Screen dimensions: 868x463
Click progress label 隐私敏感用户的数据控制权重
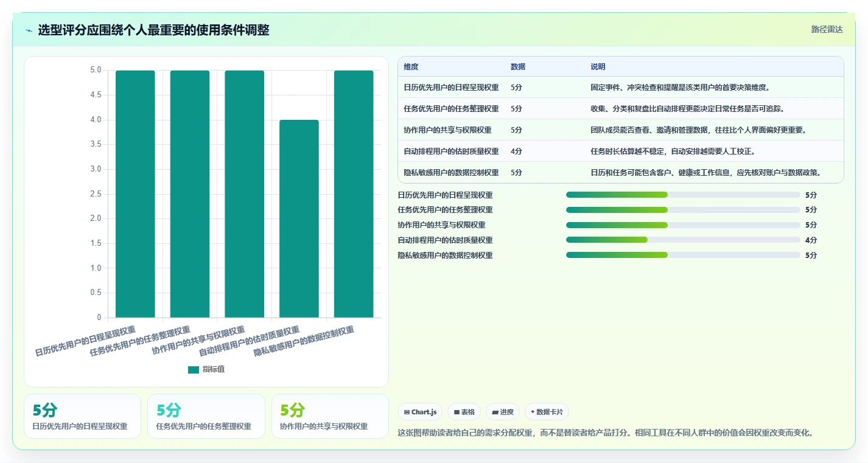tap(445, 256)
